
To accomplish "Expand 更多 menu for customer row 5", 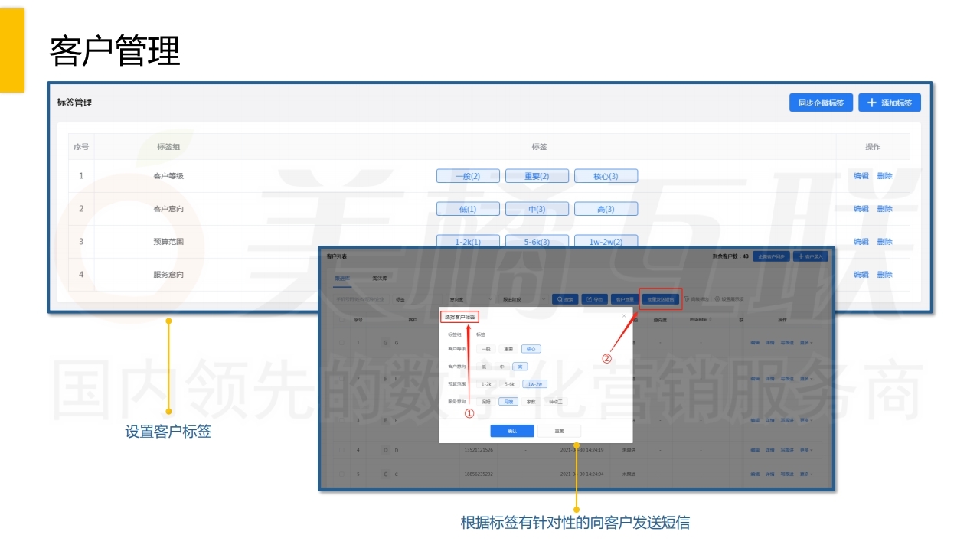I will pyautogui.click(x=806, y=474).
